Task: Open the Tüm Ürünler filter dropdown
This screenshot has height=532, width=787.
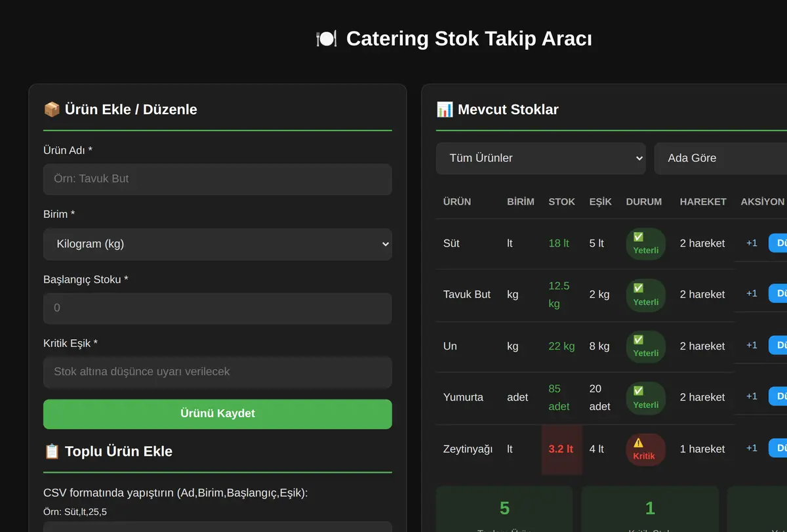Action: (541, 158)
